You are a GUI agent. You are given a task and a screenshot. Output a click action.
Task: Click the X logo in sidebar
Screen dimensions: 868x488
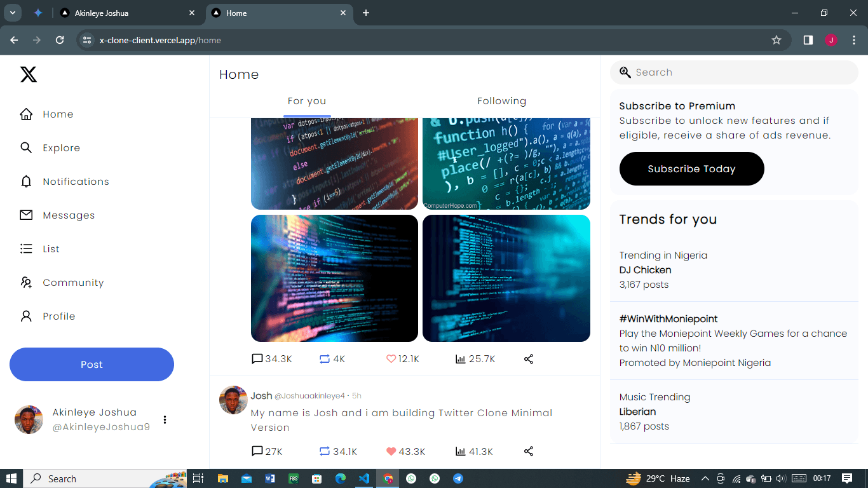click(29, 74)
